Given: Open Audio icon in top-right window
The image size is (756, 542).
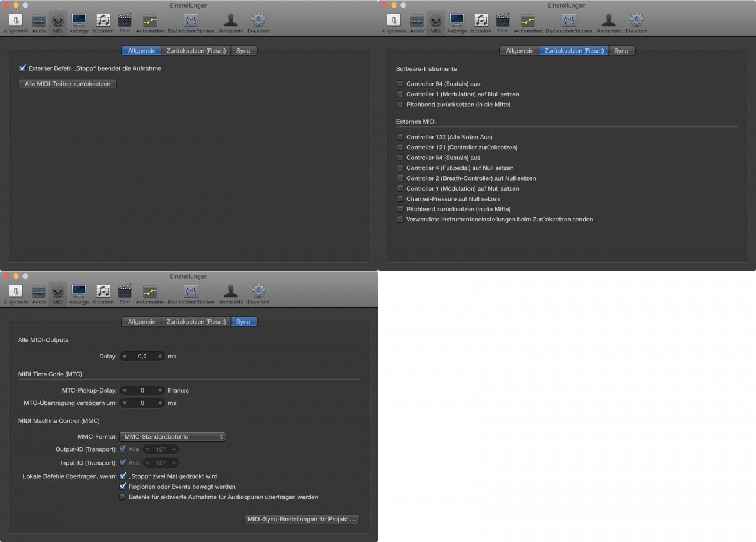Looking at the screenshot, I should [x=417, y=22].
